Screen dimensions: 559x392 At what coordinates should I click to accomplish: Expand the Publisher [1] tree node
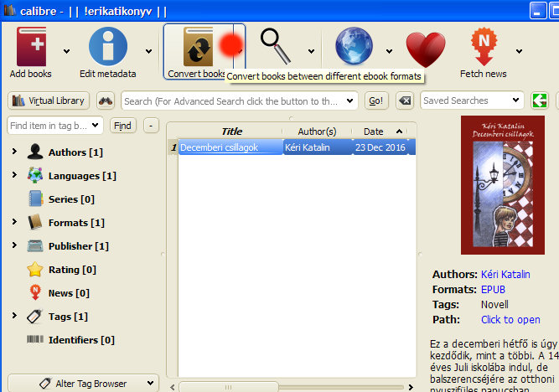(14, 245)
